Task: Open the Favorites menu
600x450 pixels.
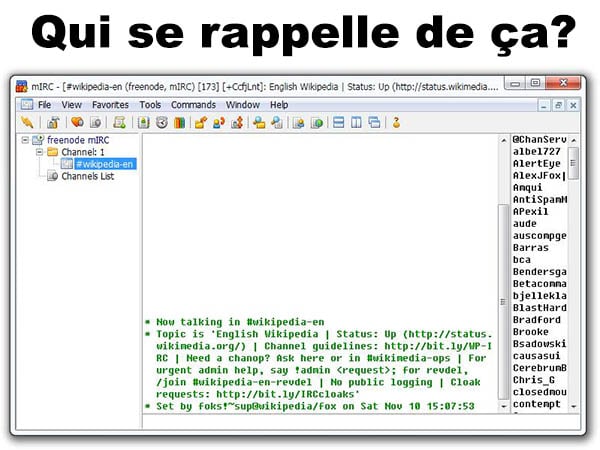Action: tap(110, 104)
